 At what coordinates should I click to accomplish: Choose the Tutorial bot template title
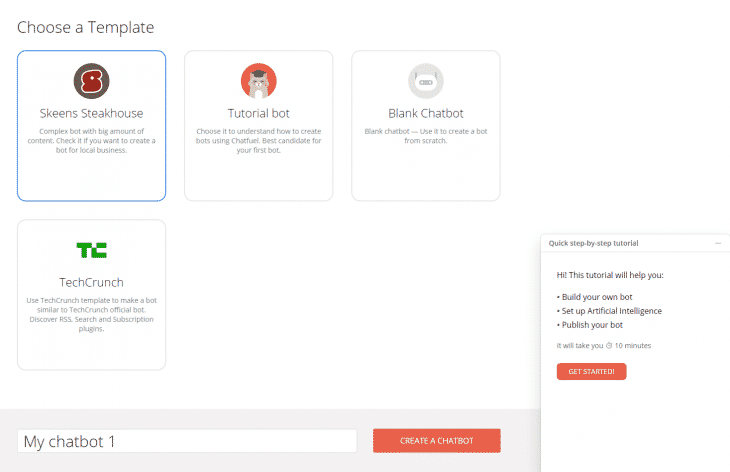258,113
